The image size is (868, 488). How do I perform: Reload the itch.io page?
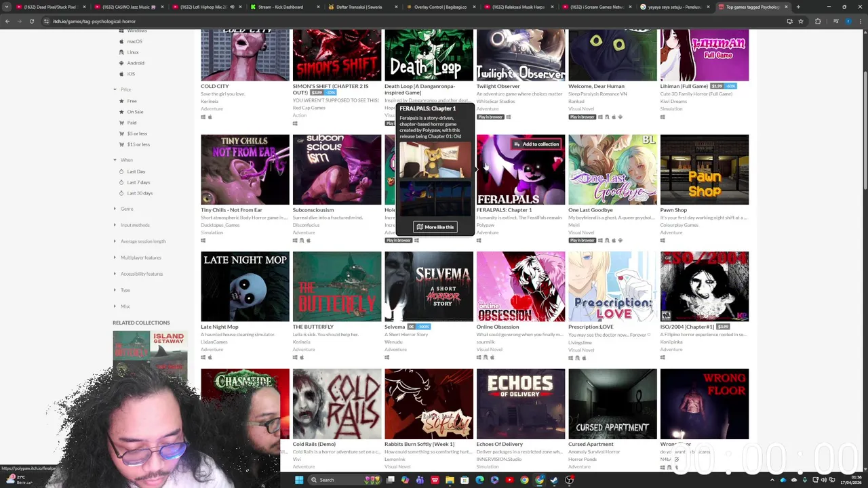[x=31, y=21]
